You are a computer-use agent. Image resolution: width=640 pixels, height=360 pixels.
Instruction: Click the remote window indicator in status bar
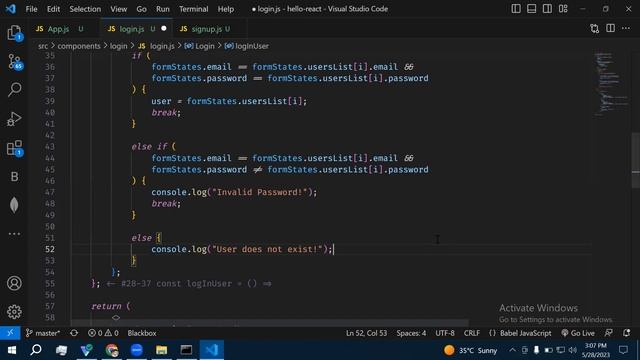click(10, 333)
